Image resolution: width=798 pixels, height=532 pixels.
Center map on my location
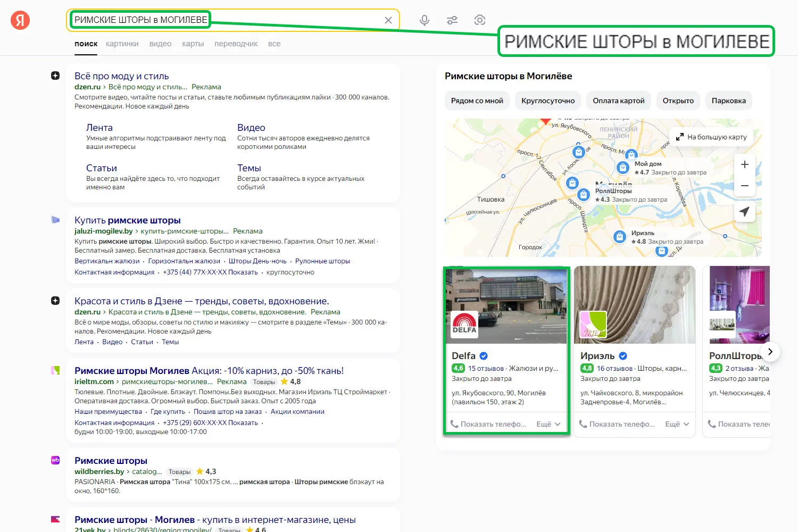744,212
